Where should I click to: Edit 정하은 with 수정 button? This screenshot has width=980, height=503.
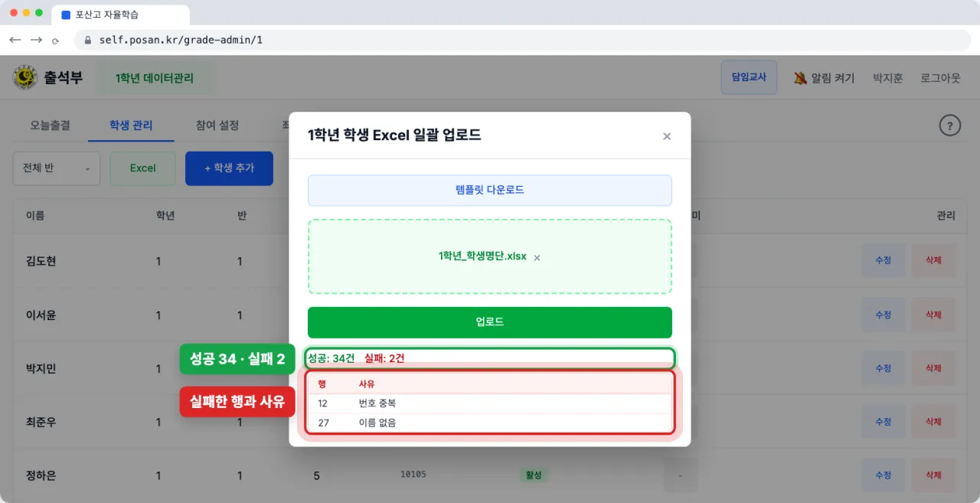click(x=883, y=475)
